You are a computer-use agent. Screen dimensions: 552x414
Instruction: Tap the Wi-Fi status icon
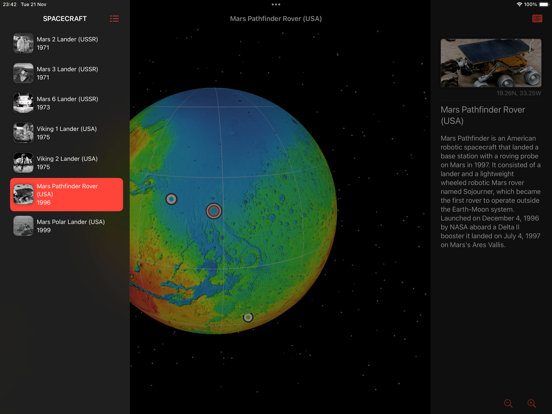click(x=519, y=5)
